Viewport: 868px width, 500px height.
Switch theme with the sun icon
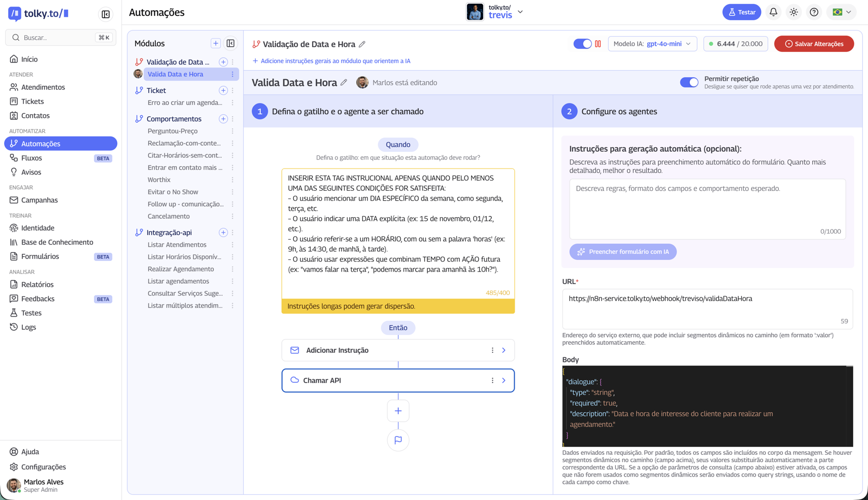click(x=794, y=12)
